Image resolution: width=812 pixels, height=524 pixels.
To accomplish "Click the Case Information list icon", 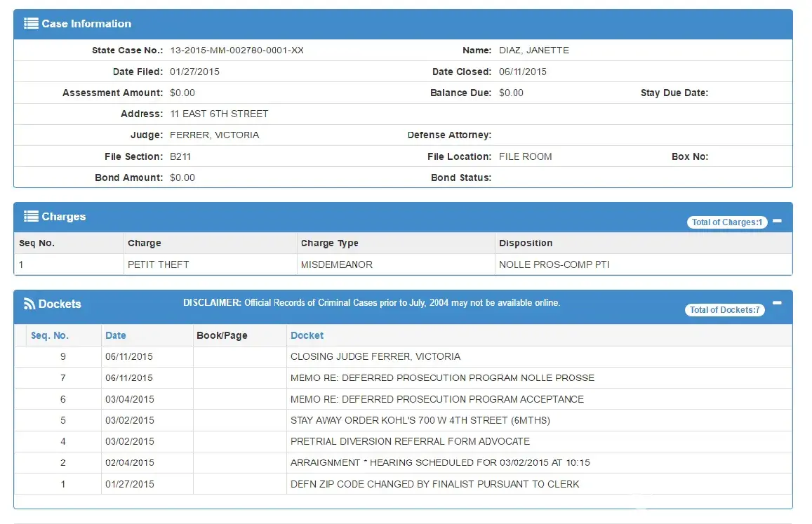I will 31,24.
